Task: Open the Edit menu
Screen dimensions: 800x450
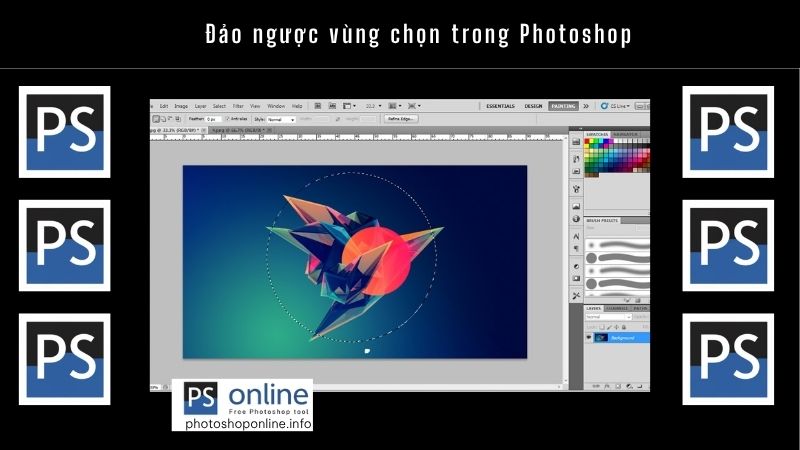Action: click(164, 106)
